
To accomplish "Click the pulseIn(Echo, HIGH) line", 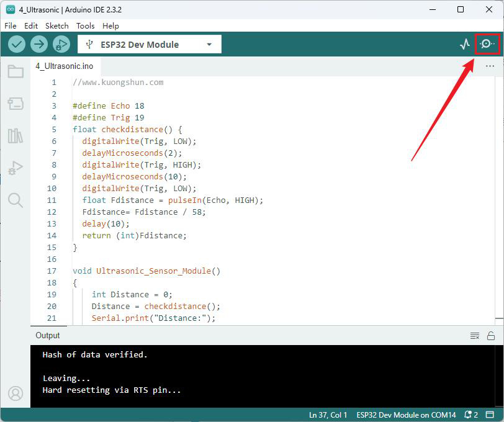I will (x=173, y=200).
